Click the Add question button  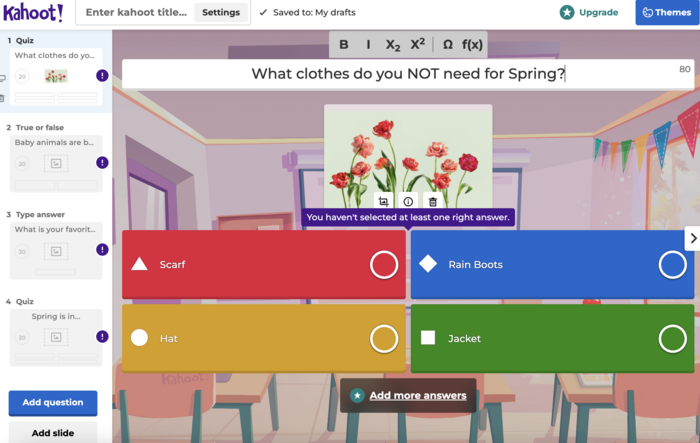(53, 403)
